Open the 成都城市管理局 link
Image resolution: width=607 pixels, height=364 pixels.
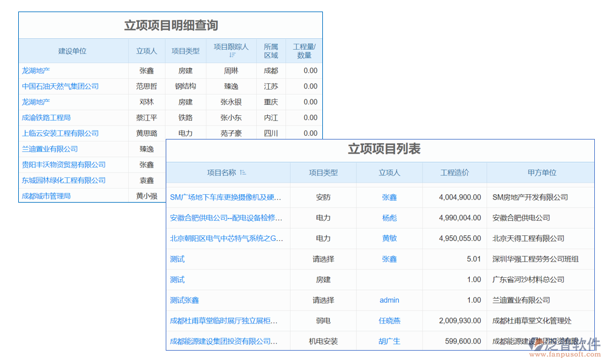46,196
